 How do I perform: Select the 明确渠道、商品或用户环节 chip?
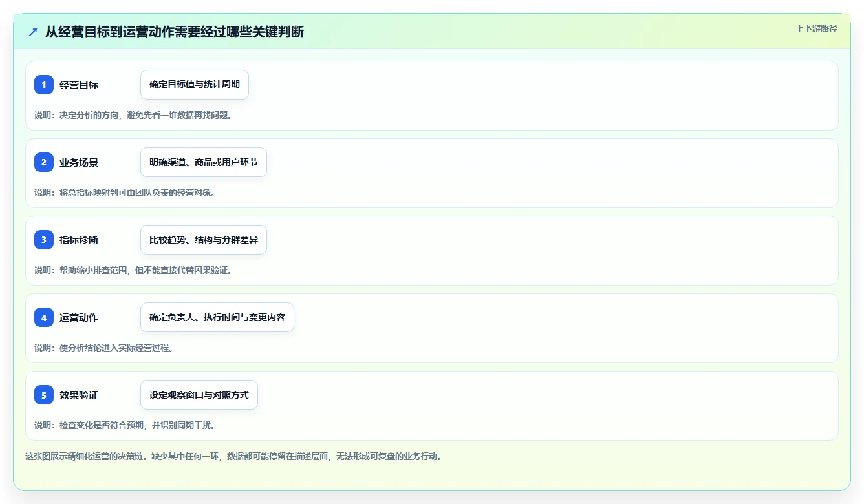click(204, 162)
